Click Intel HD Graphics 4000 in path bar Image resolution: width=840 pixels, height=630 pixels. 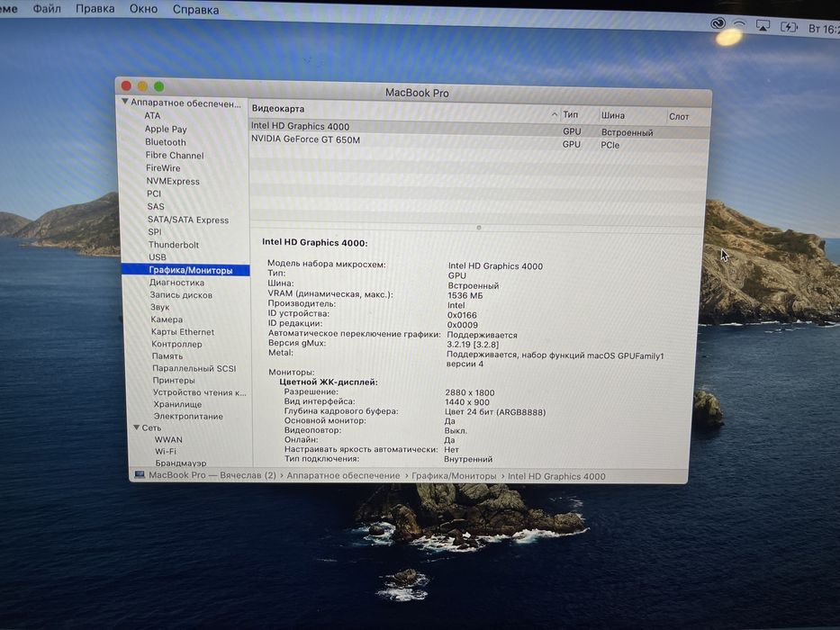click(556, 476)
